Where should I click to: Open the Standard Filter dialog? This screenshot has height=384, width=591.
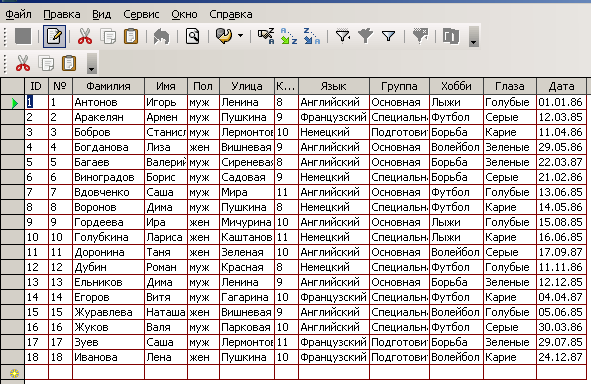(388, 37)
